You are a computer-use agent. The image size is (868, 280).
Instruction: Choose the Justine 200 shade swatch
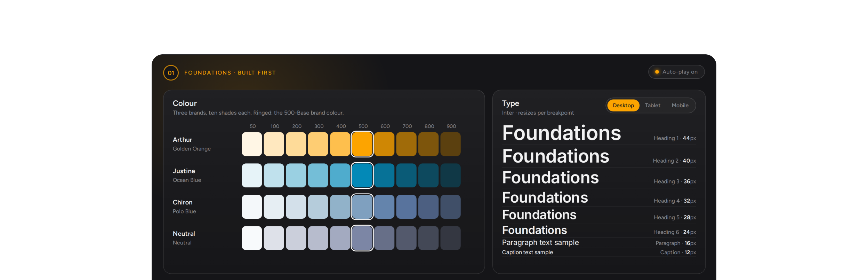[x=296, y=176]
